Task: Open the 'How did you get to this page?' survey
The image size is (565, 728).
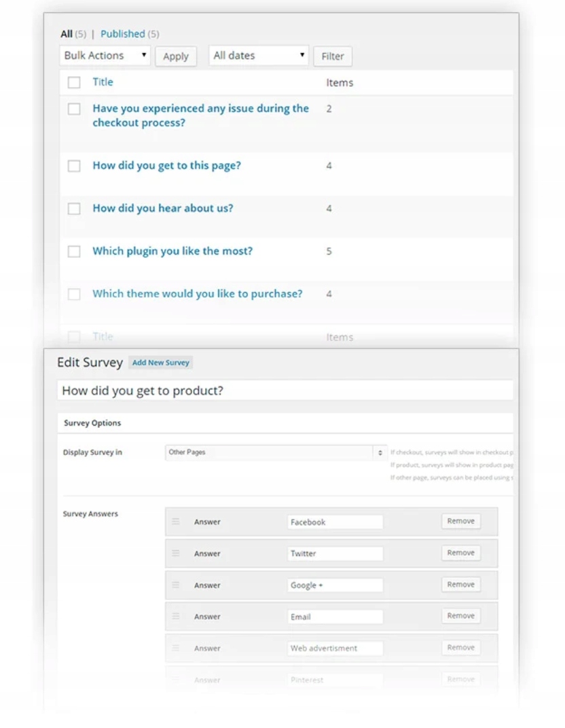Action: [x=166, y=166]
